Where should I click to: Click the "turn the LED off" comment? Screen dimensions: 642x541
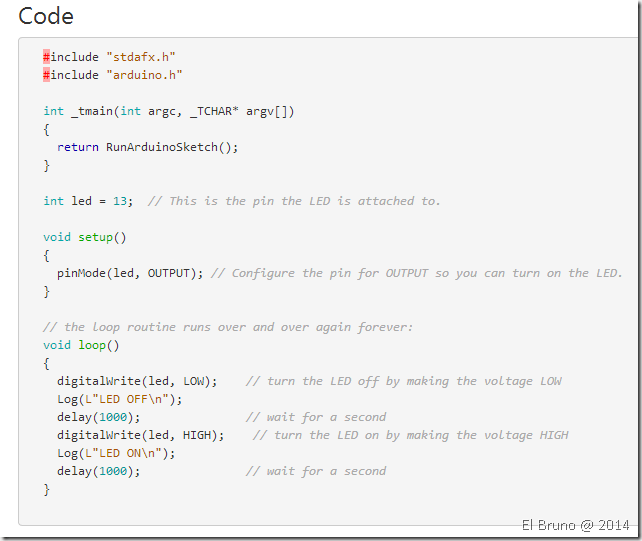click(x=404, y=381)
